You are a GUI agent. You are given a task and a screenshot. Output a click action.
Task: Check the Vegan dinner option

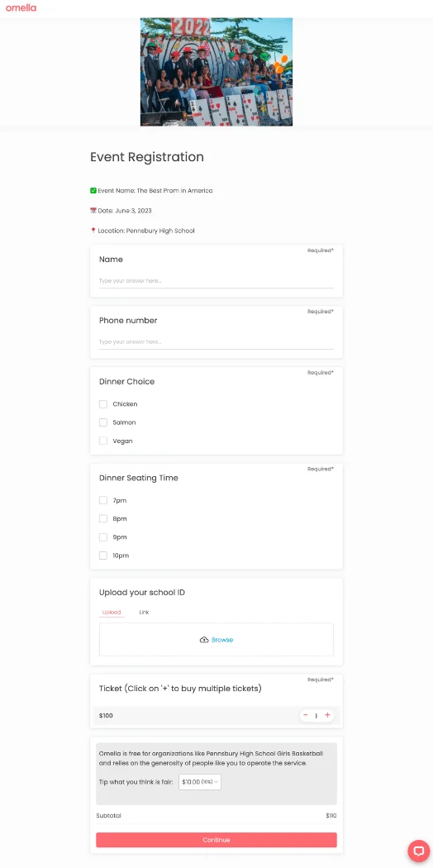tap(102, 441)
